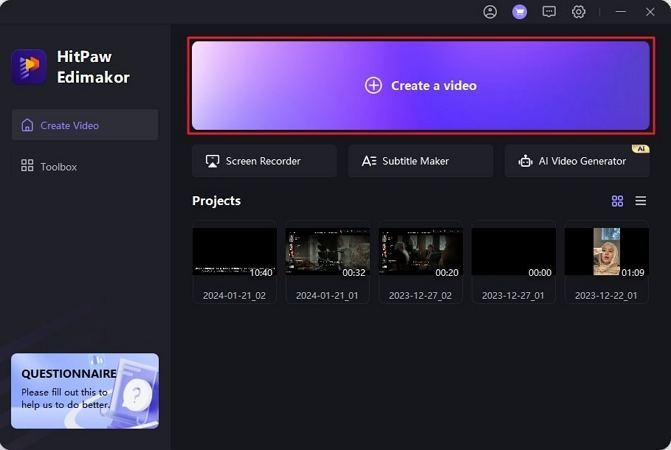Open the Subtitle Maker
The height and width of the screenshot is (450, 671).
click(420, 161)
